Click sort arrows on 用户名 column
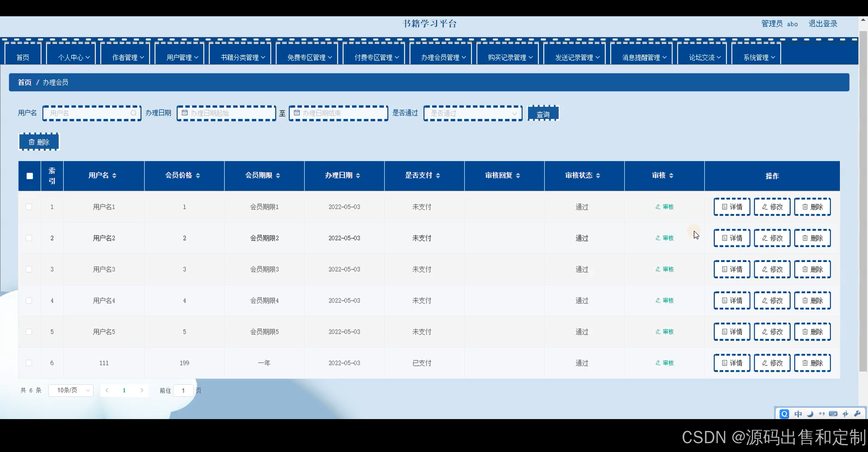This screenshot has height=452, width=868. tap(114, 175)
